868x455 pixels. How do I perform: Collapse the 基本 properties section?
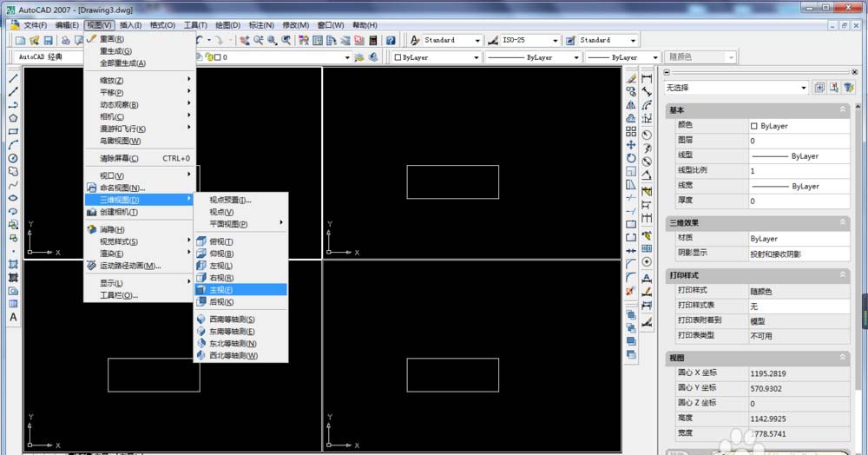click(x=843, y=109)
